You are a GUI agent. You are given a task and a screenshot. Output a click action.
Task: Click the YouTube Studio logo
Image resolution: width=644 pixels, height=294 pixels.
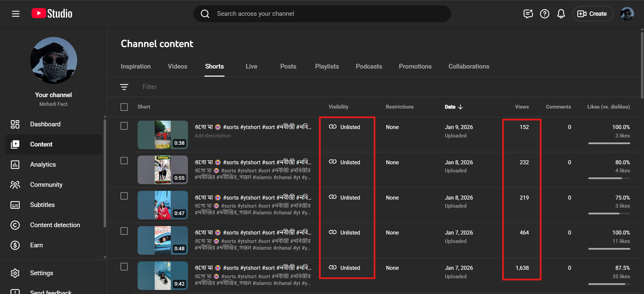[x=52, y=13]
